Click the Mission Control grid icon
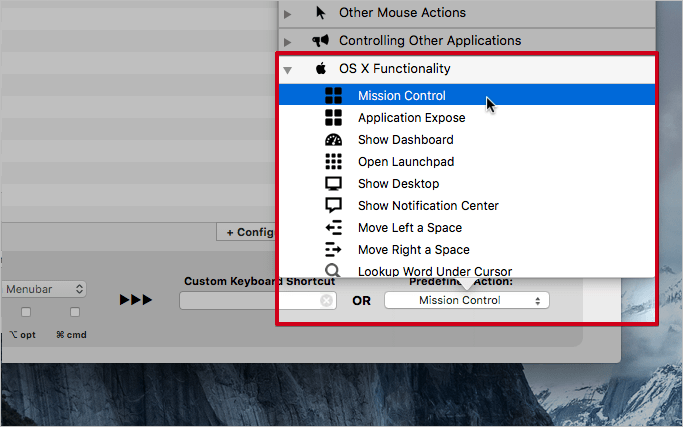Image resolution: width=683 pixels, height=427 pixels. point(333,95)
